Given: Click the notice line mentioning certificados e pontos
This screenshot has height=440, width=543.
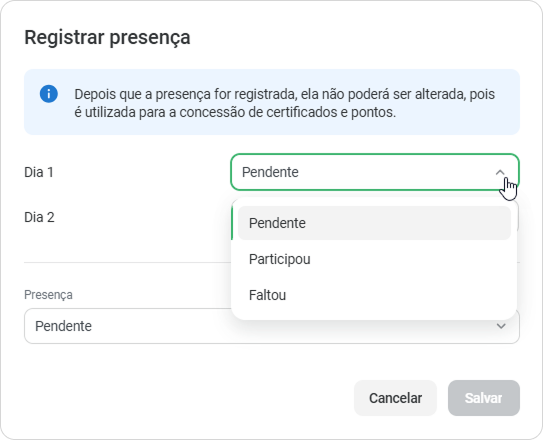Looking at the screenshot, I should point(235,112).
